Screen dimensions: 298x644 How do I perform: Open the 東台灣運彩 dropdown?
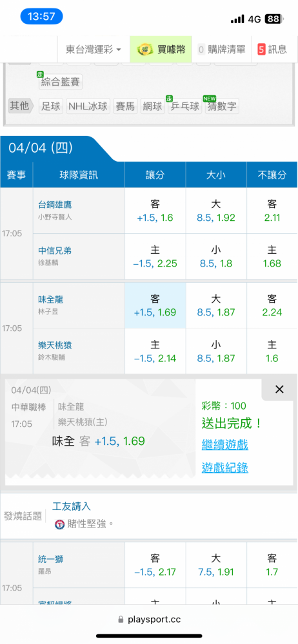coord(94,50)
